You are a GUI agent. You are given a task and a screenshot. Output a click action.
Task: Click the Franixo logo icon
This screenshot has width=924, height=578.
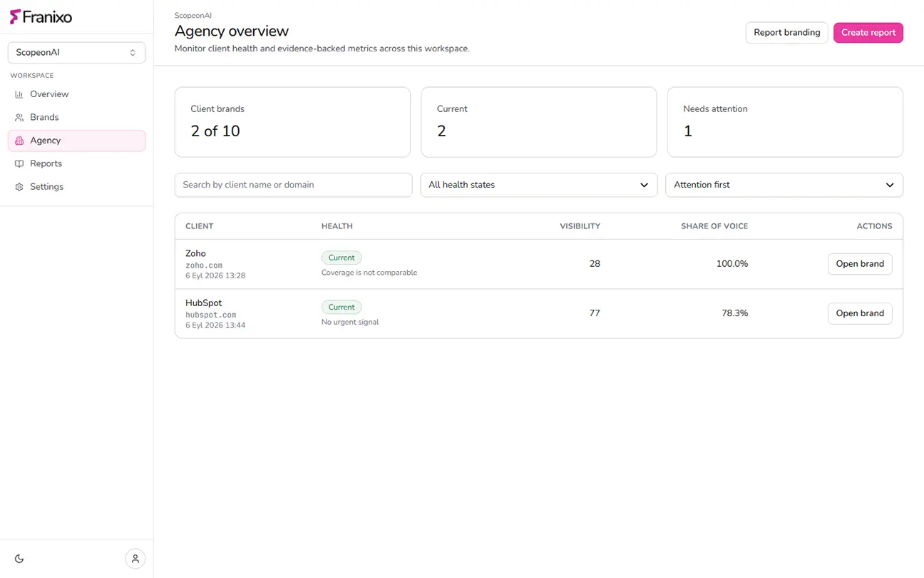click(x=16, y=16)
